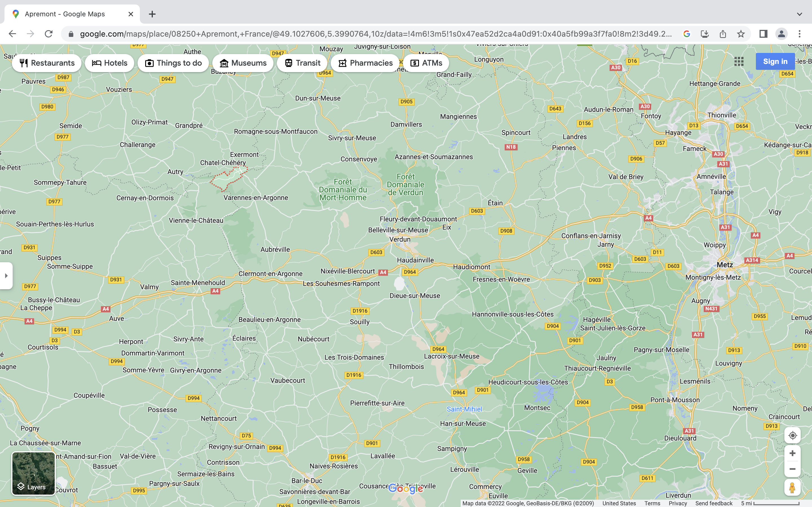Open the tab search dropdown arrow
The height and width of the screenshot is (507, 812).
pyautogui.click(x=799, y=14)
